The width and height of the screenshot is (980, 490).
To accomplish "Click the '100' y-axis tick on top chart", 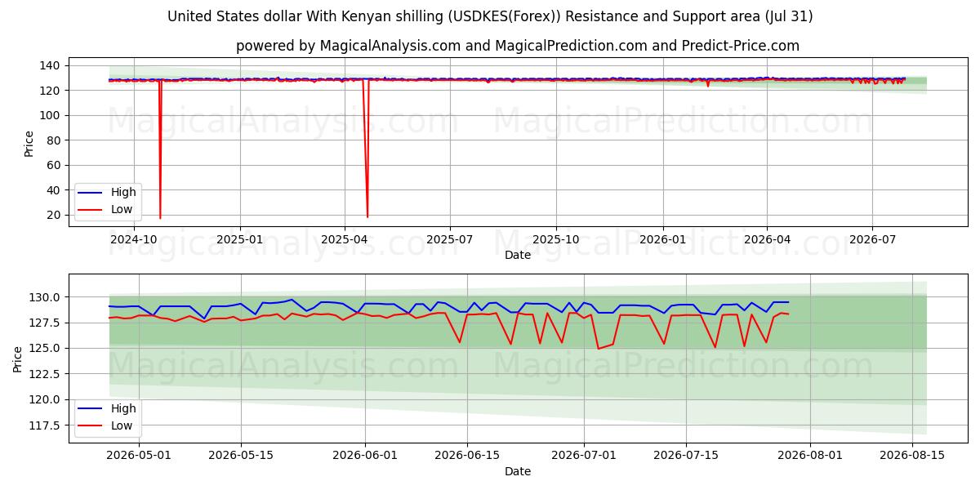I will pos(51,115).
